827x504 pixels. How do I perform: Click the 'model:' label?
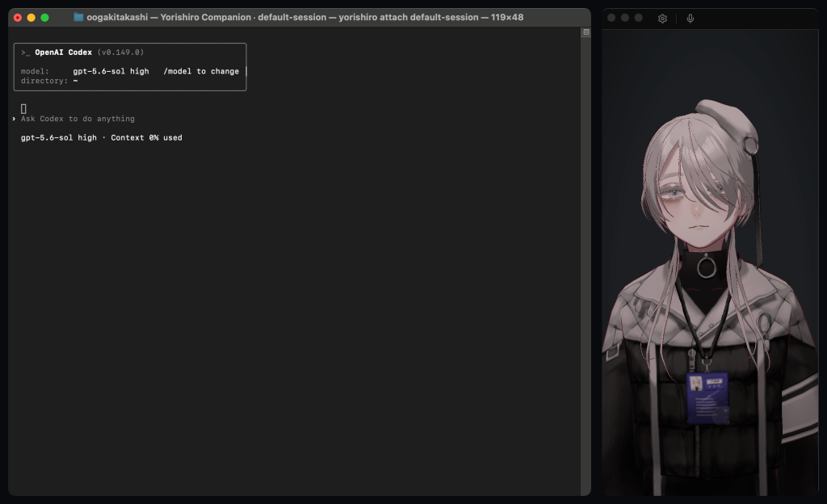click(35, 71)
